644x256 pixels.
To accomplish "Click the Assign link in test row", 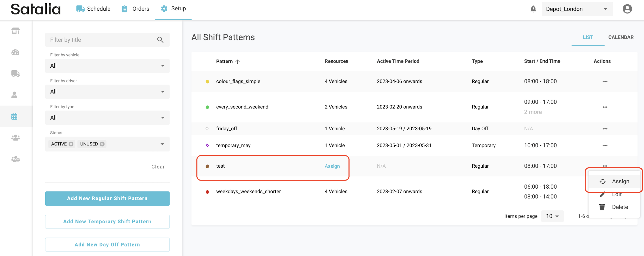I will [332, 166].
